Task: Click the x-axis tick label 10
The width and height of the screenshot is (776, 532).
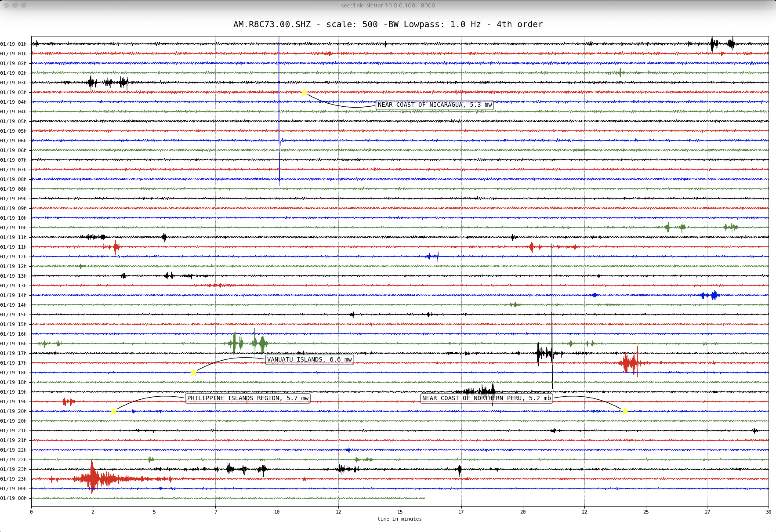Action: 277,512
